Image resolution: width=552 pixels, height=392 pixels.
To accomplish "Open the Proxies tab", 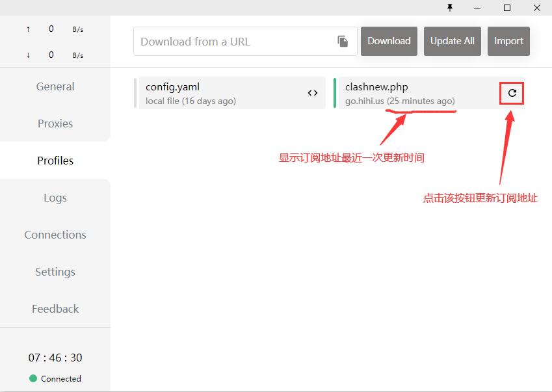I will [55, 124].
